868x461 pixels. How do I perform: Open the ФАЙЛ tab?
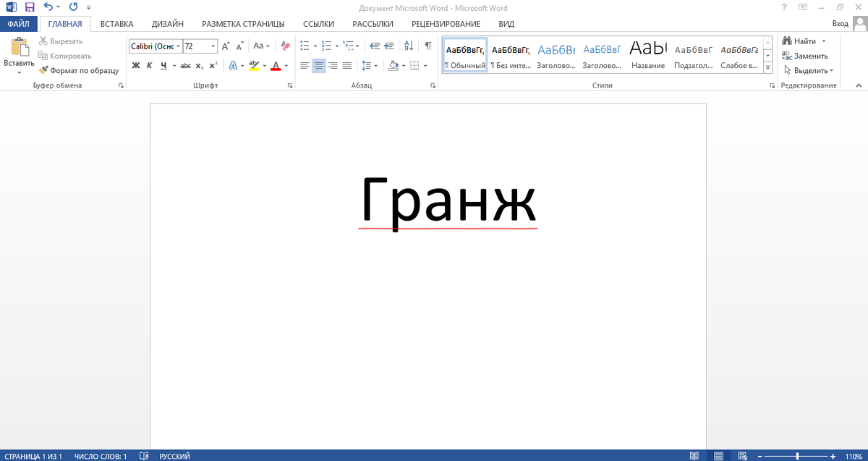18,24
